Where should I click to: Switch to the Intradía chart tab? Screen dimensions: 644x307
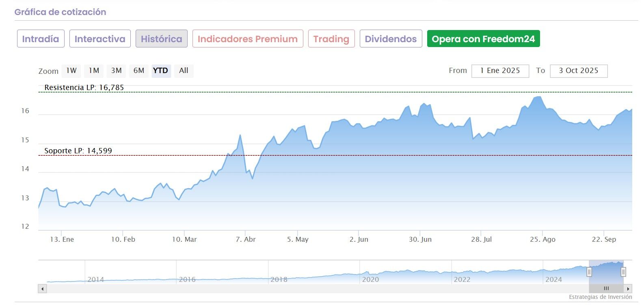[41, 39]
